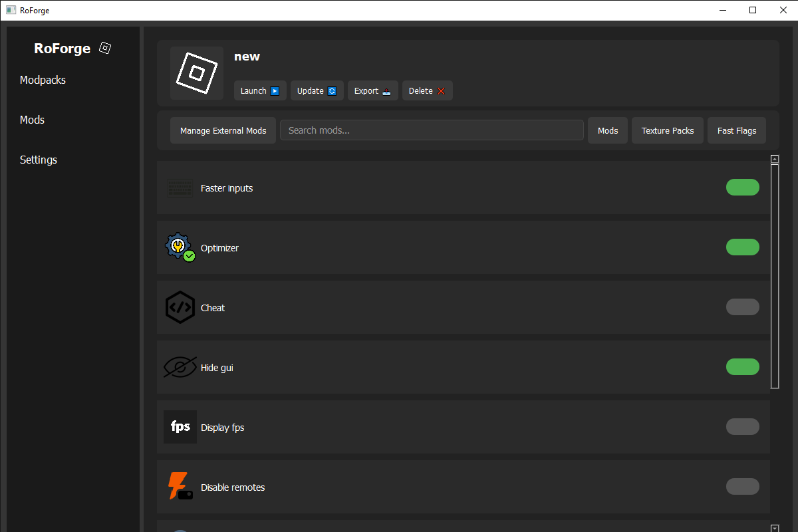Click the RoForge logo icon in sidebar
Screen dimensions: 798x532
(105, 48)
